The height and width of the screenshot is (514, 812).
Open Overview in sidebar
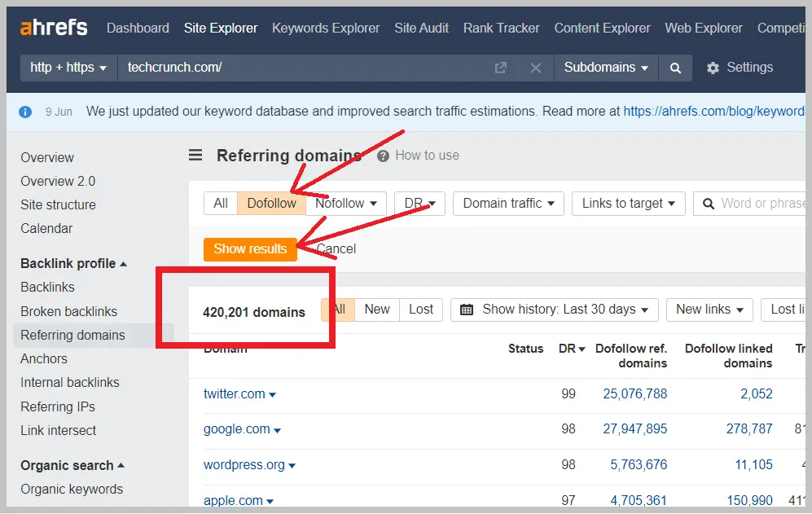47,157
